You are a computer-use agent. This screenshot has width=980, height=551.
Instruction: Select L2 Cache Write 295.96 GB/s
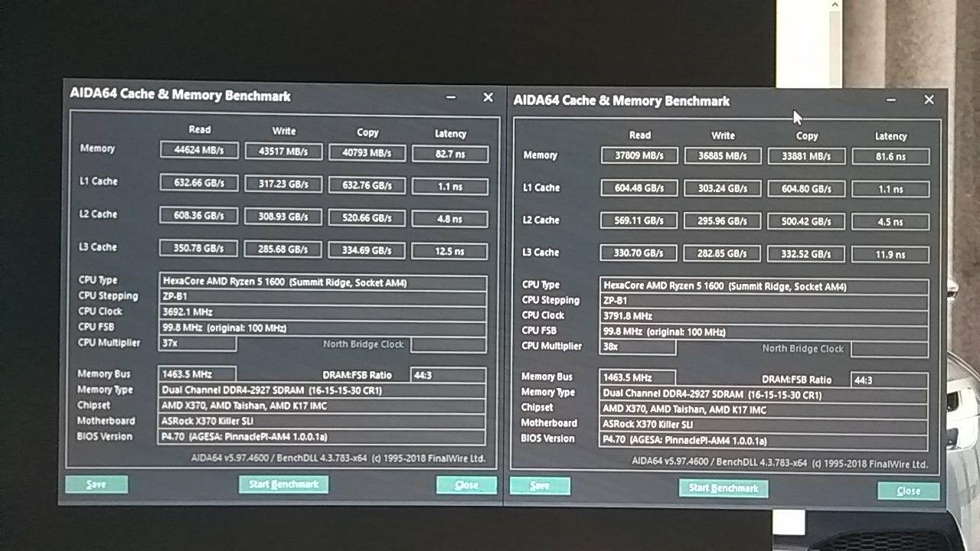[x=723, y=222]
